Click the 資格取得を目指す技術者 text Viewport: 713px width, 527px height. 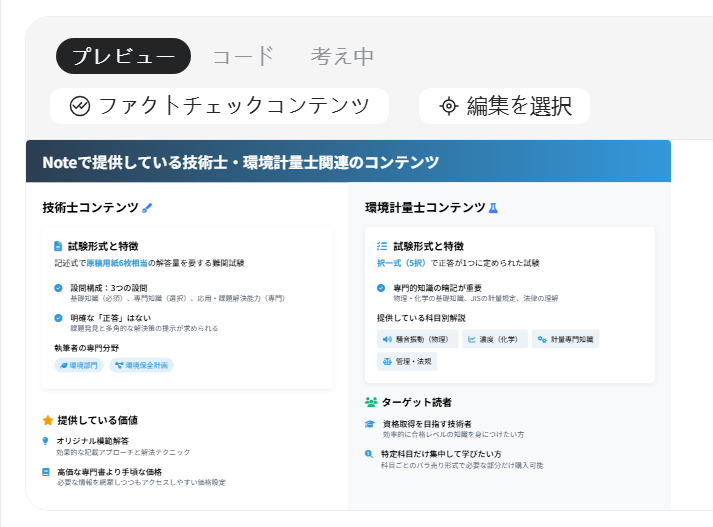click(427, 424)
